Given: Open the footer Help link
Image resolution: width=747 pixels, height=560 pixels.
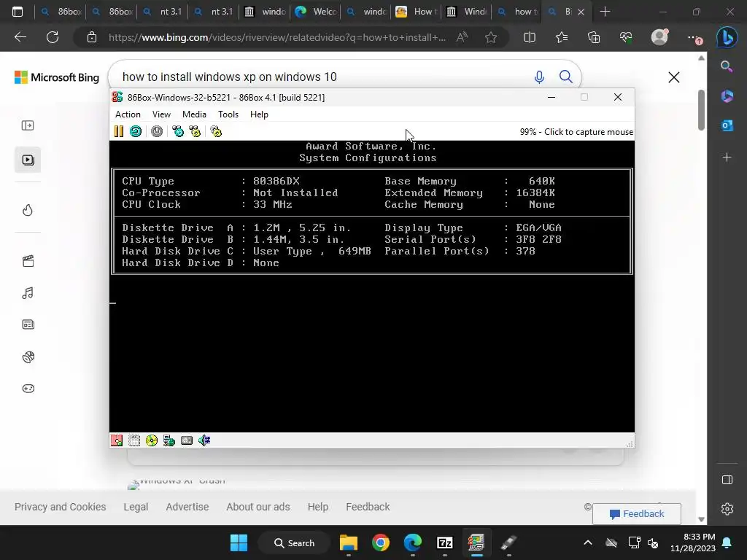Looking at the screenshot, I should 318,507.
